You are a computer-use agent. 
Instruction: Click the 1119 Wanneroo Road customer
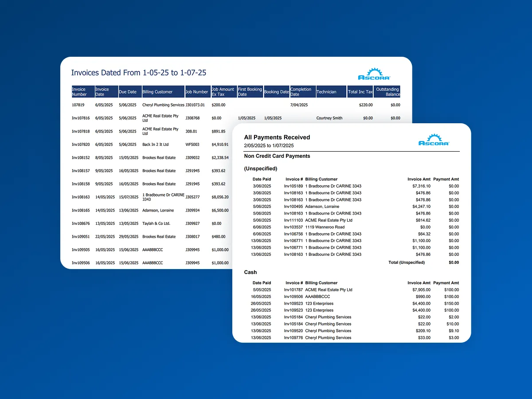click(x=325, y=227)
